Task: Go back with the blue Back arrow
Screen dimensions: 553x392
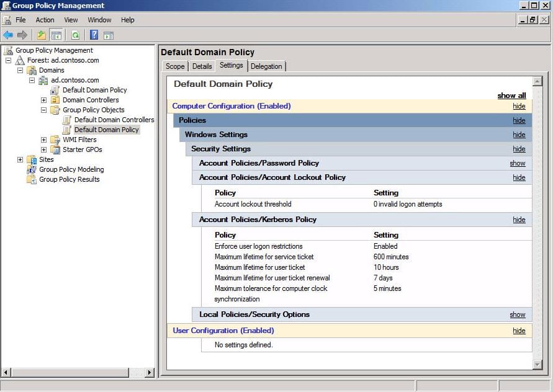Action: (x=8, y=35)
